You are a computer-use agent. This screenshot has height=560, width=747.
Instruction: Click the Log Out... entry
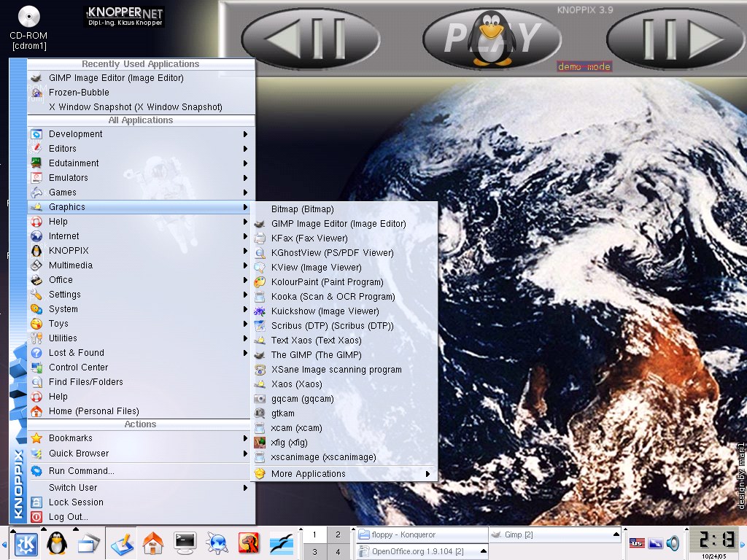click(x=69, y=517)
